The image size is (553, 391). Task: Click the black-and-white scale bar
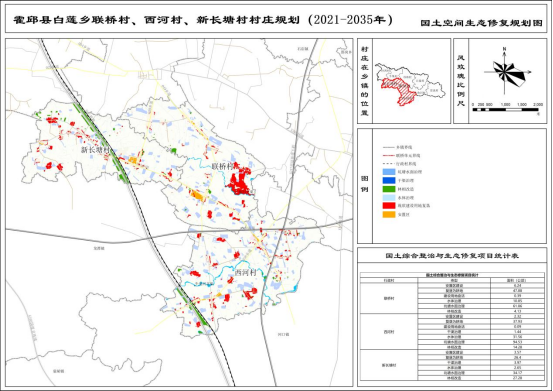pyautogui.click(x=505, y=110)
